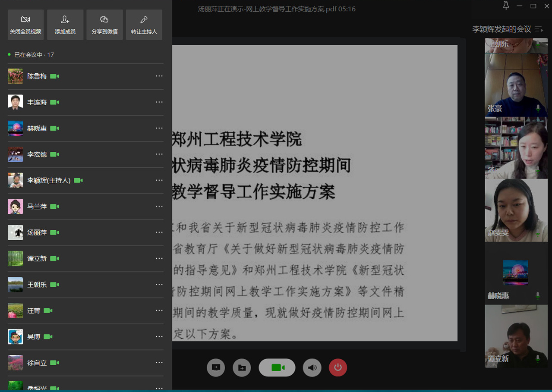Select 张豪's video thumbnail
The image size is (552, 392).
coord(516,85)
